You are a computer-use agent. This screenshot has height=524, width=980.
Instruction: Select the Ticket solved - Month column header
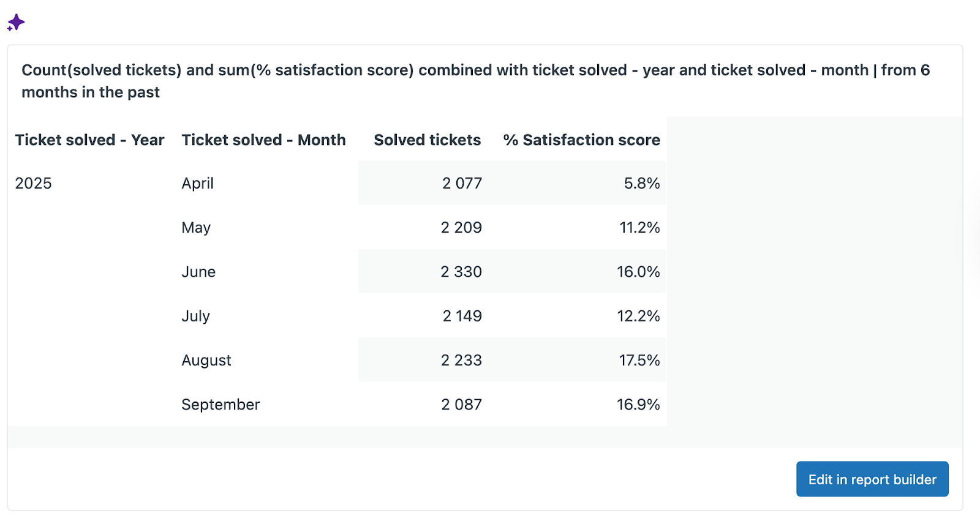[x=263, y=140]
